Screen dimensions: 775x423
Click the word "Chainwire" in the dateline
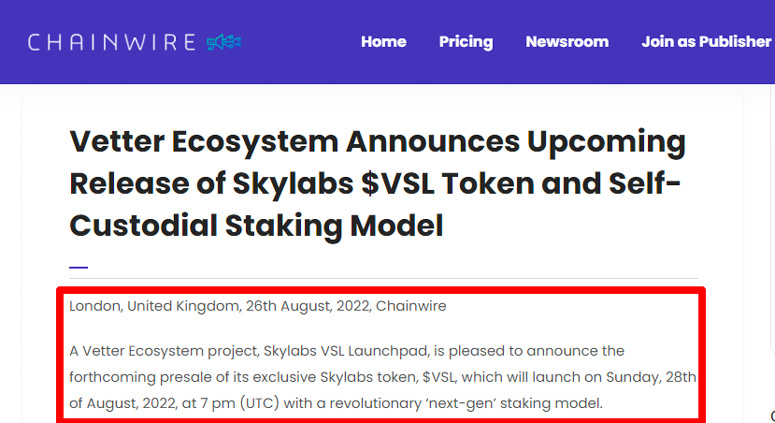pyautogui.click(x=411, y=306)
